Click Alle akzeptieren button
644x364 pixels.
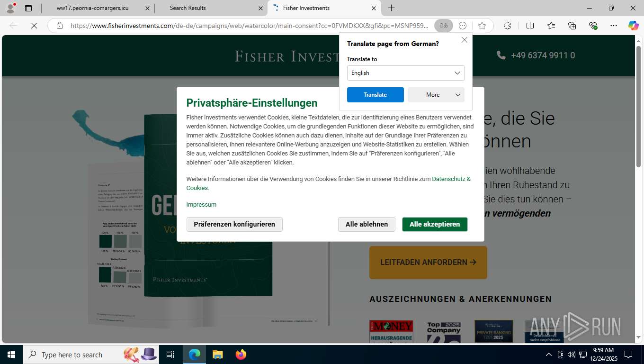(x=435, y=224)
